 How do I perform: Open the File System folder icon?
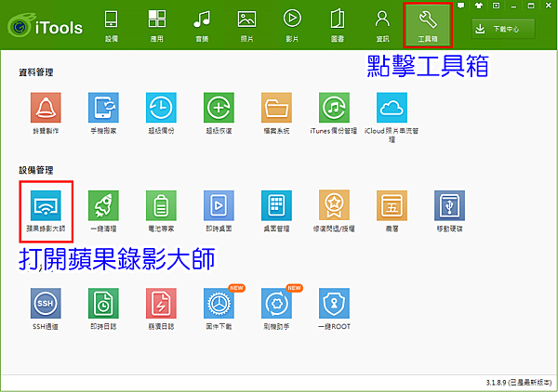tap(276, 108)
